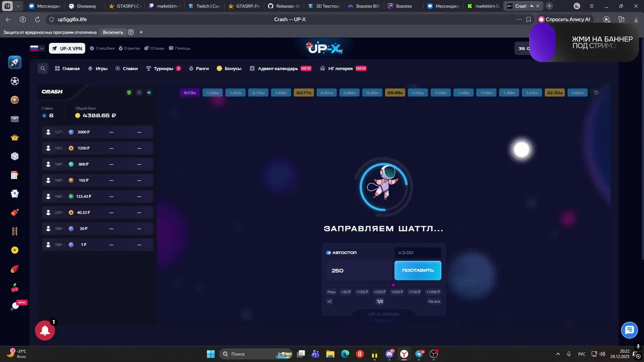Open Ставки menu item
Screen dimensions: 644x362
126,68
